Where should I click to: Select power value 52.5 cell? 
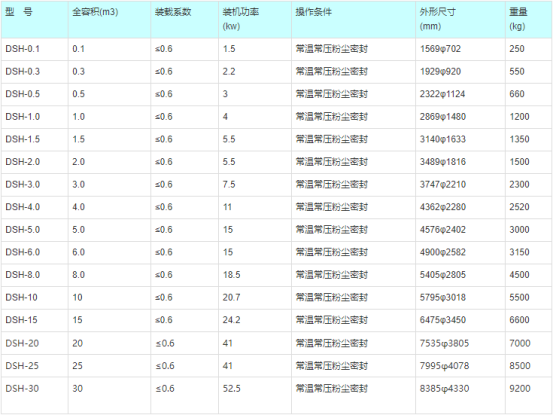click(x=255, y=395)
